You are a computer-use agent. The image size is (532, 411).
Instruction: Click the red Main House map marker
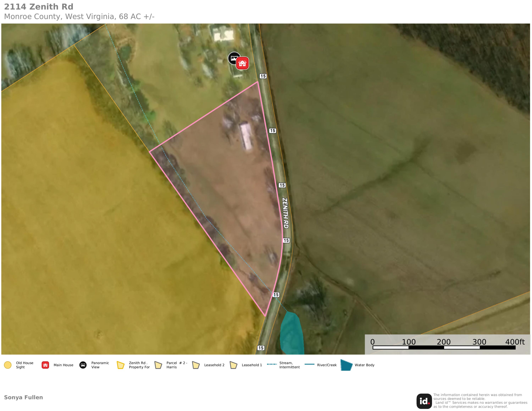point(242,63)
